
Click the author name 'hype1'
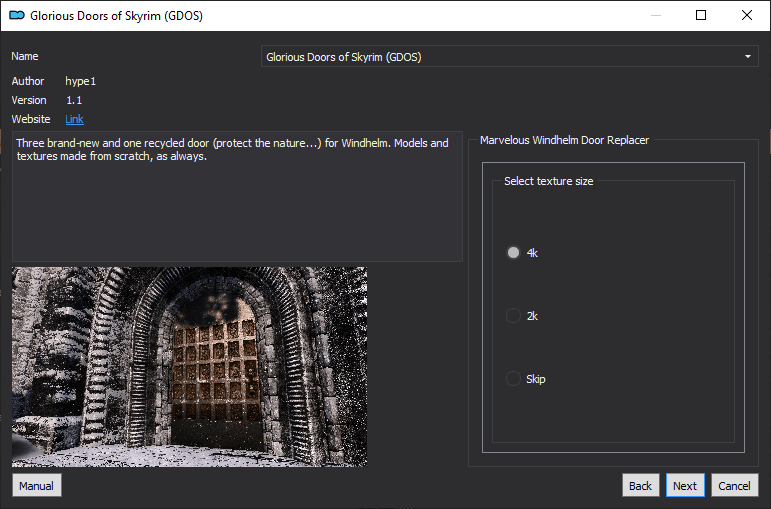tap(81, 81)
